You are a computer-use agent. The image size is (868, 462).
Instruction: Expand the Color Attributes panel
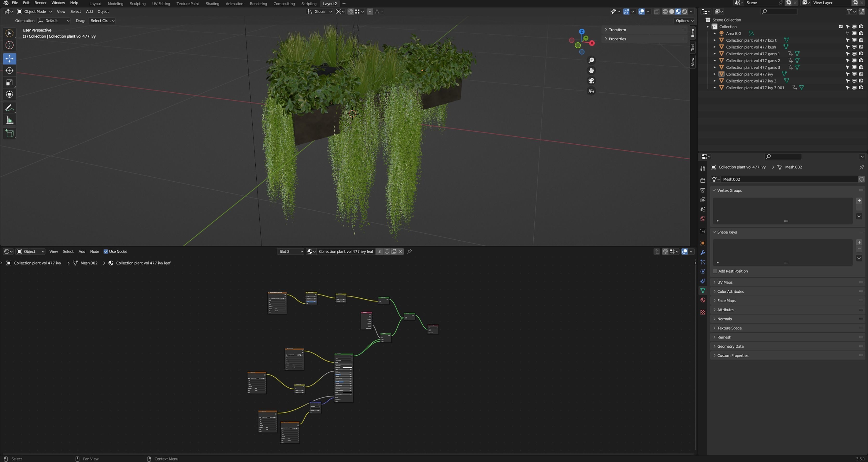click(x=730, y=291)
